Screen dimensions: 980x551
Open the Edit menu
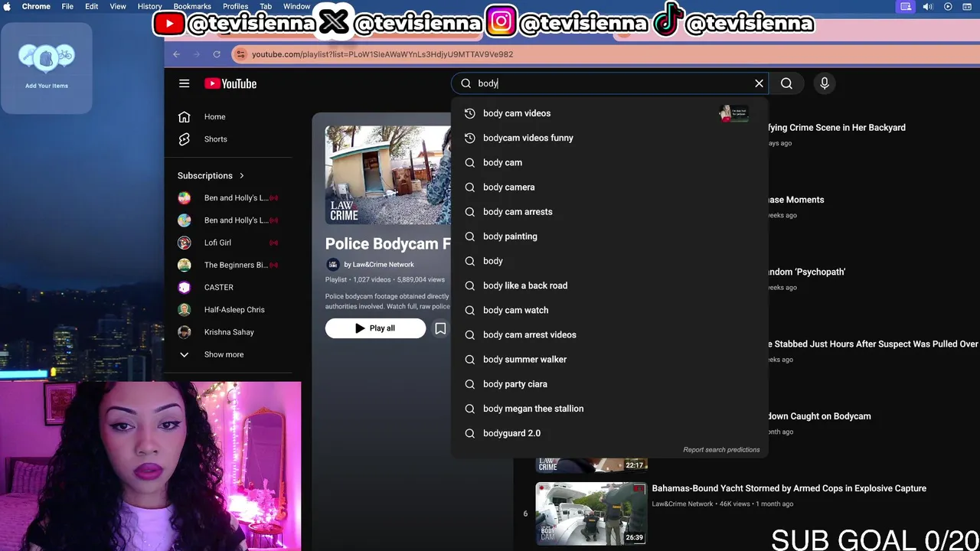(91, 6)
